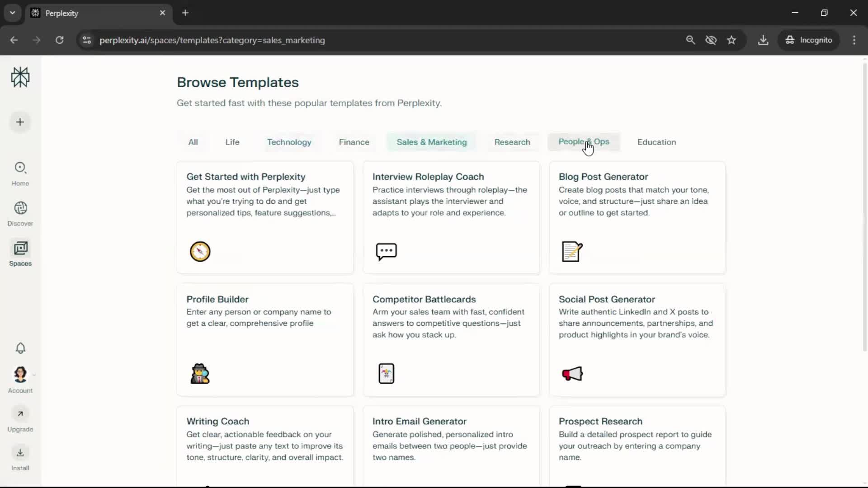Toggle bookmark star for this page
This screenshot has height=488, width=868.
pos(731,40)
